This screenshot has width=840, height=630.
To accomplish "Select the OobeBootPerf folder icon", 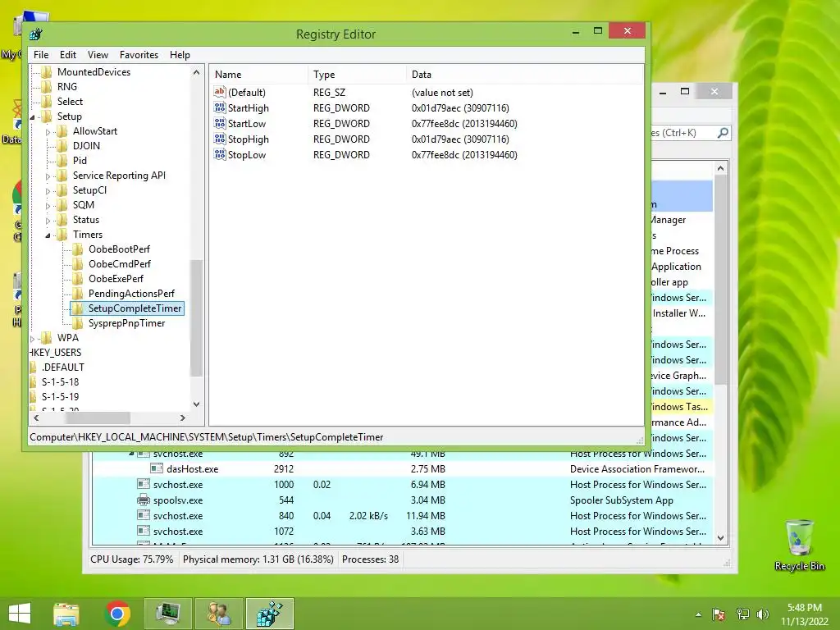I will click(78, 249).
